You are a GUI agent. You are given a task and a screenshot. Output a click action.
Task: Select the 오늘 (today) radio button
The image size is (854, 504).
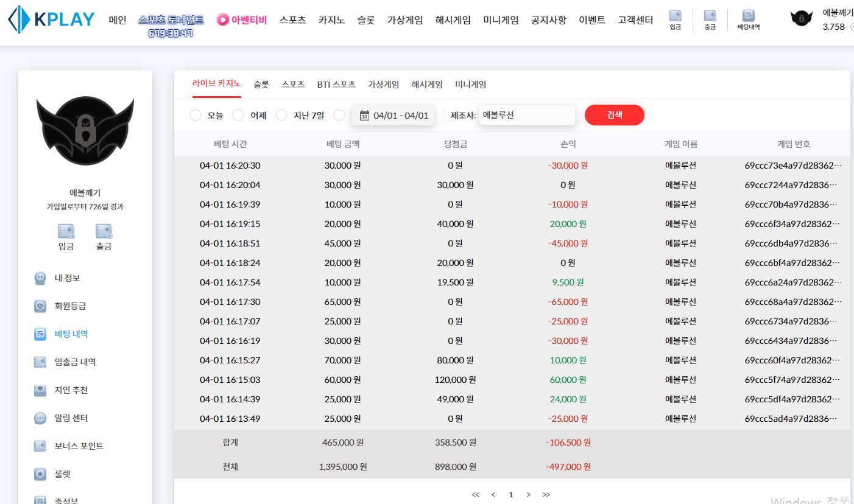pos(196,115)
